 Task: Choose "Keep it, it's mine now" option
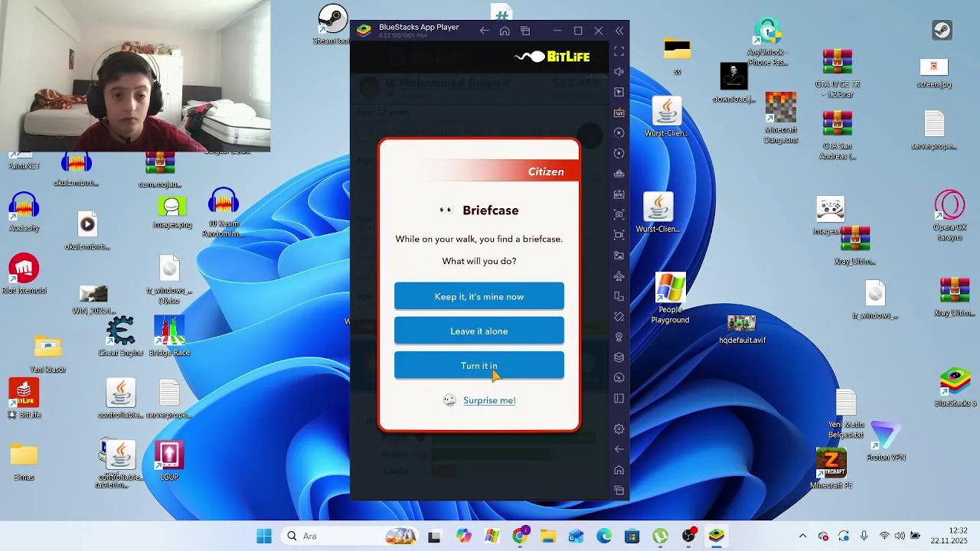click(x=479, y=296)
